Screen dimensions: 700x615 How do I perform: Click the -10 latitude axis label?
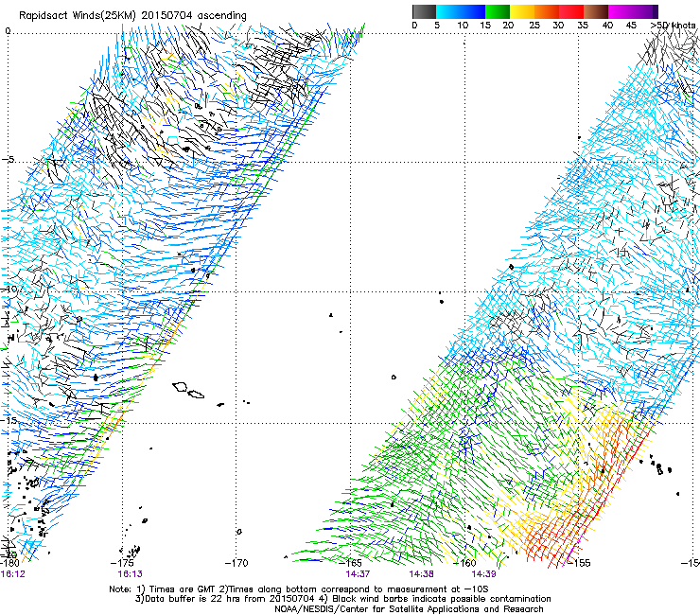coord(9,290)
